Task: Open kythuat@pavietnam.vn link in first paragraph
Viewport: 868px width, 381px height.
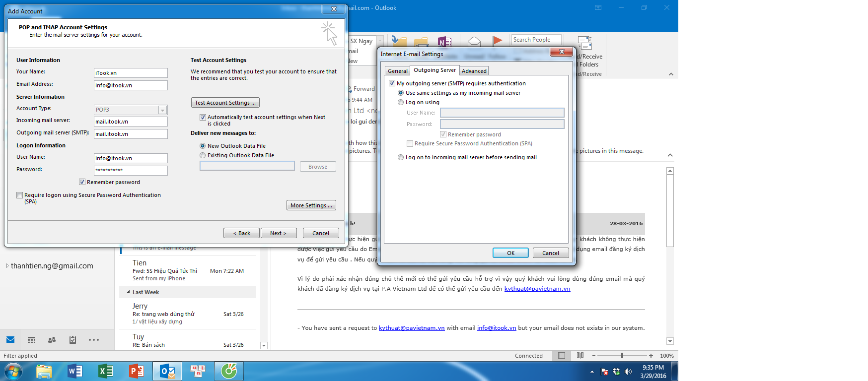Action: click(537, 289)
